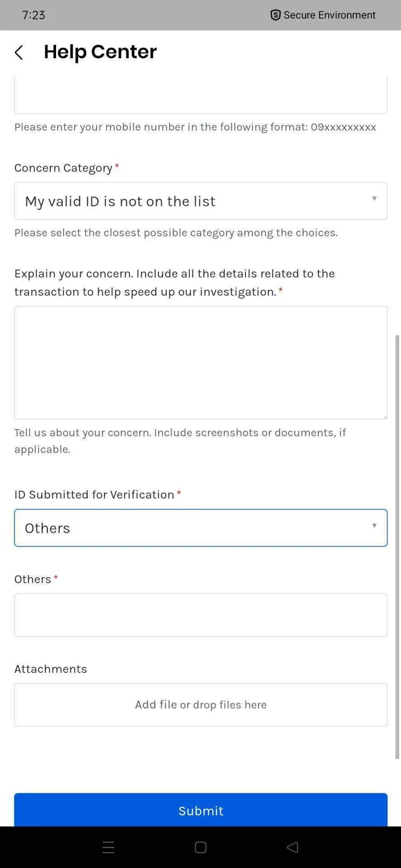
Task: Open the Concern Category dropdown
Action: (201, 201)
